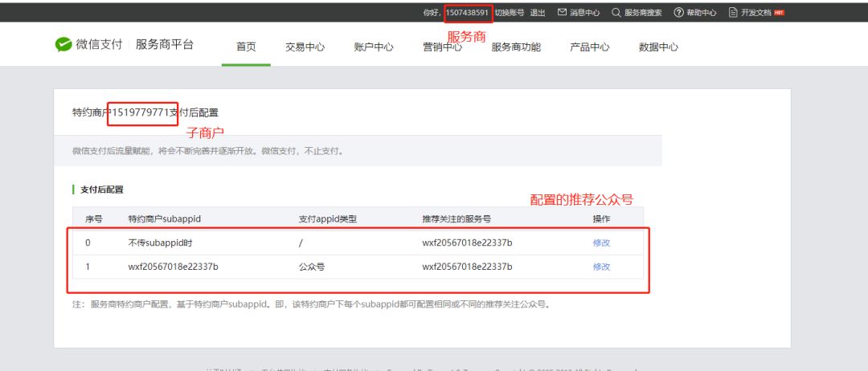Select the 产品中心 tab
The width and height of the screenshot is (868, 371).
[x=590, y=47]
